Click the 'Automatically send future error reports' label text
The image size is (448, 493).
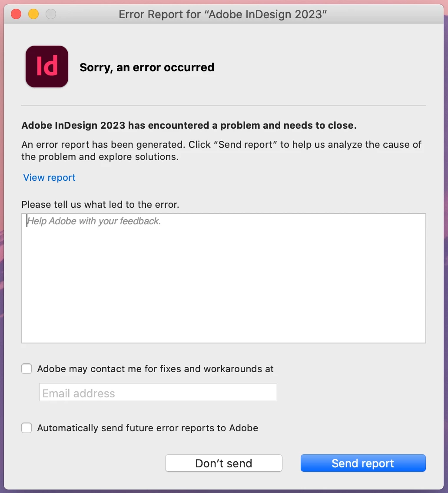[x=148, y=428]
